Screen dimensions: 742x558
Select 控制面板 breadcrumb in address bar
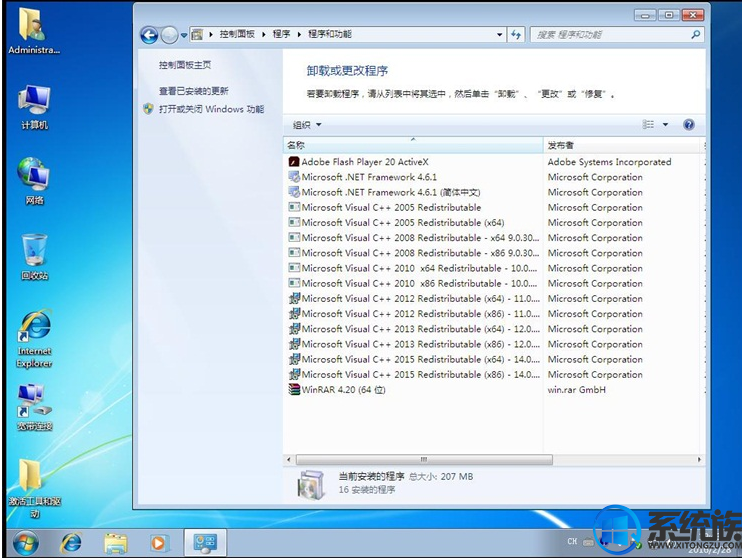pos(237,34)
